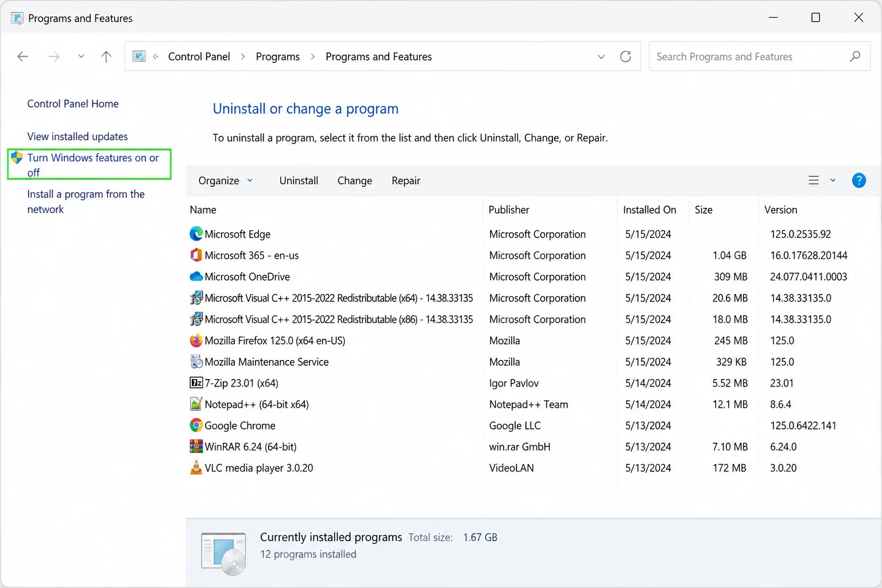
Task: Click the Mozilla Firefox icon
Action: coord(196,340)
